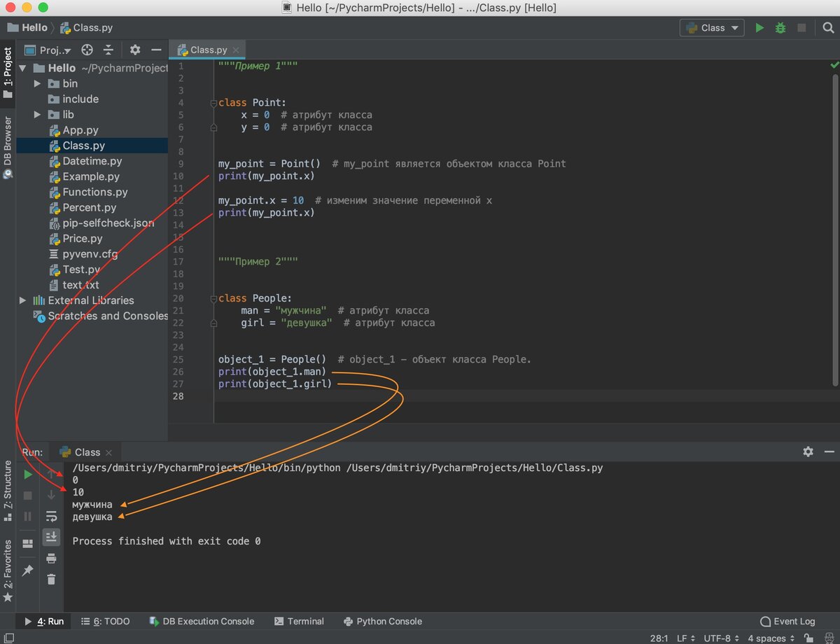Click the Run panel pause output icon
Viewport: 840px width, 644px height.
(28, 516)
